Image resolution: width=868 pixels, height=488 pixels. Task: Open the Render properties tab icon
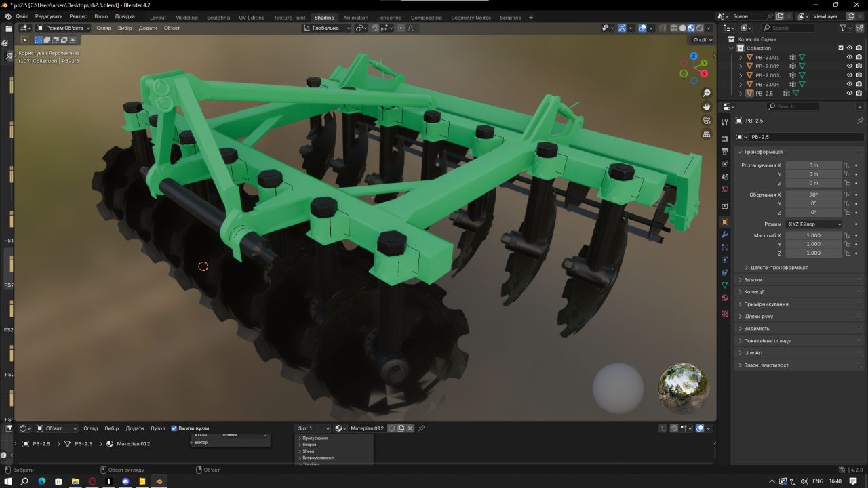[724, 138]
